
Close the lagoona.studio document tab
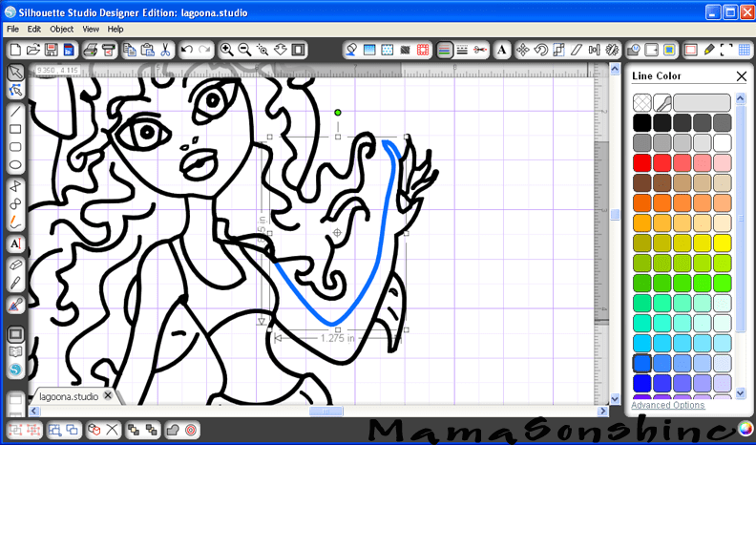(x=108, y=395)
